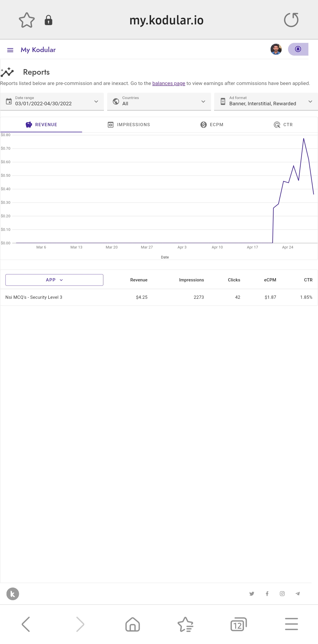Open the Kodular logo in footer
The height and width of the screenshot is (644, 318).
point(13,594)
